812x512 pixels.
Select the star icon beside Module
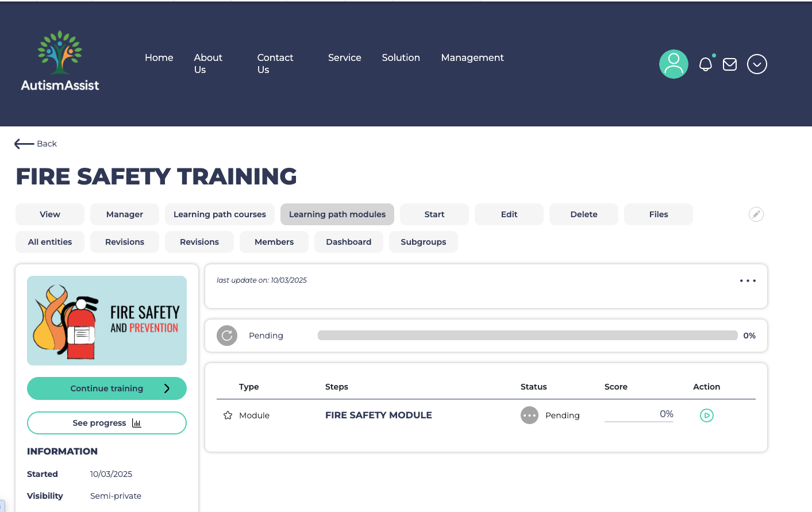228,414
